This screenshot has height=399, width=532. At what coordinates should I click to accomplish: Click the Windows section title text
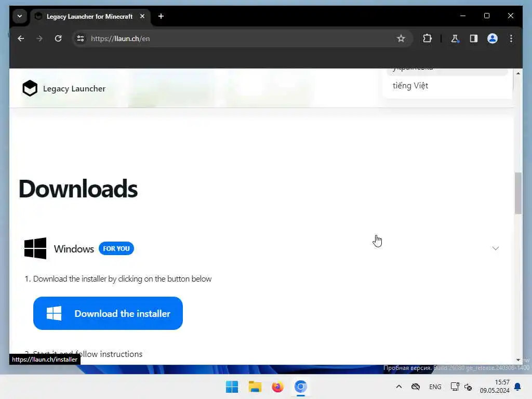[x=74, y=249]
